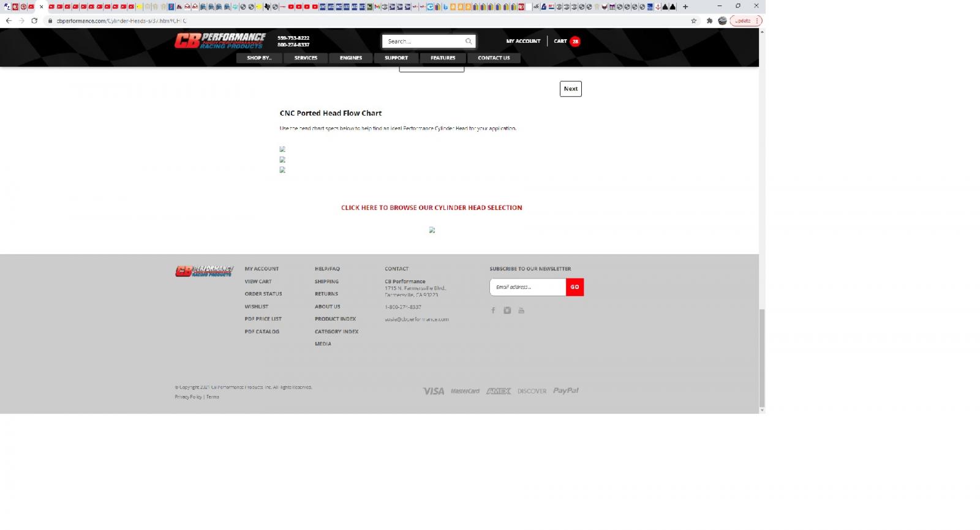Image resolution: width=980 pixels, height=530 pixels.
Task: Go back with browser back arrow
Action: click(x=9, y=21)
